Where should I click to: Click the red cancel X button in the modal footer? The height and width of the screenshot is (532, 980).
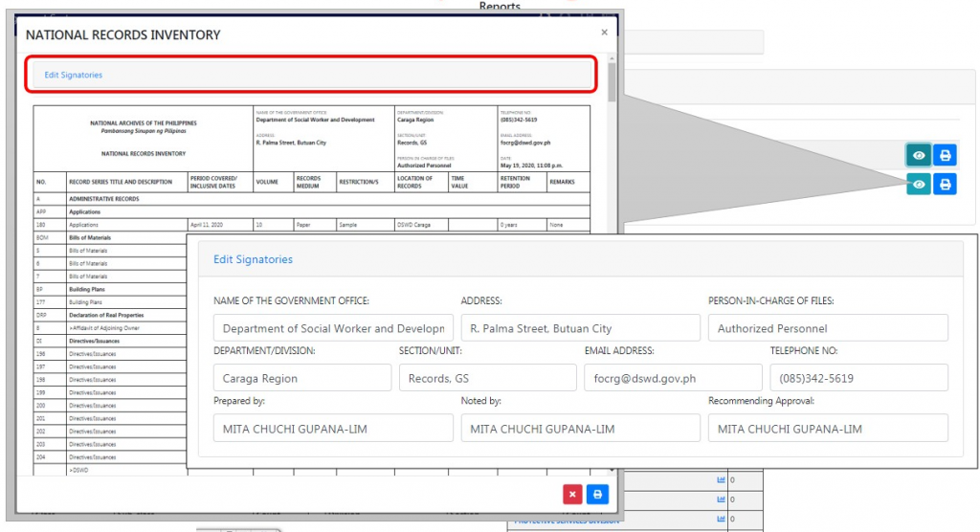tap(572, 494)
